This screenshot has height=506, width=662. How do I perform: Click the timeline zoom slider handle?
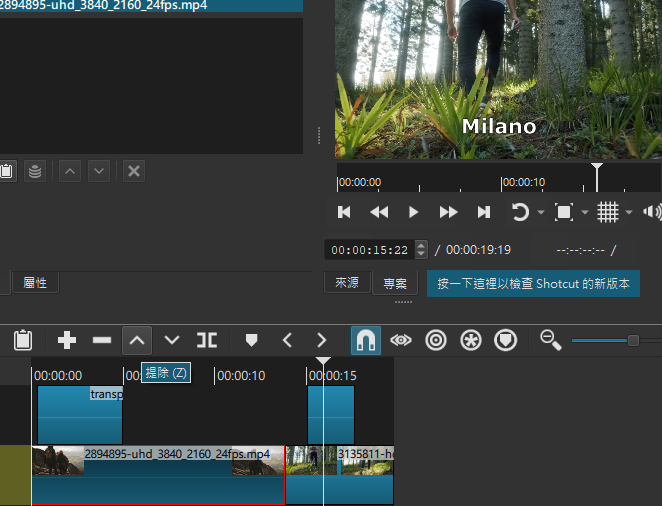pyautogui.click(x=633, y=341)
